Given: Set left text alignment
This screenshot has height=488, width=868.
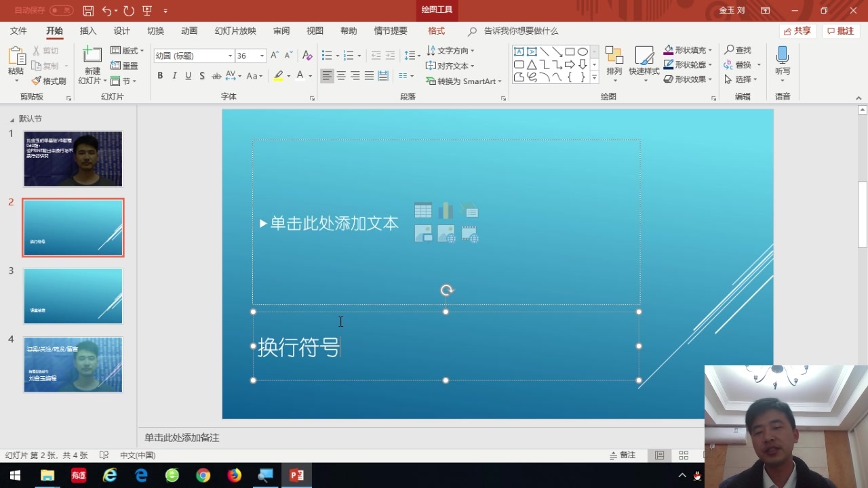Looking at the screenshot, I should [x=328, y=76].
